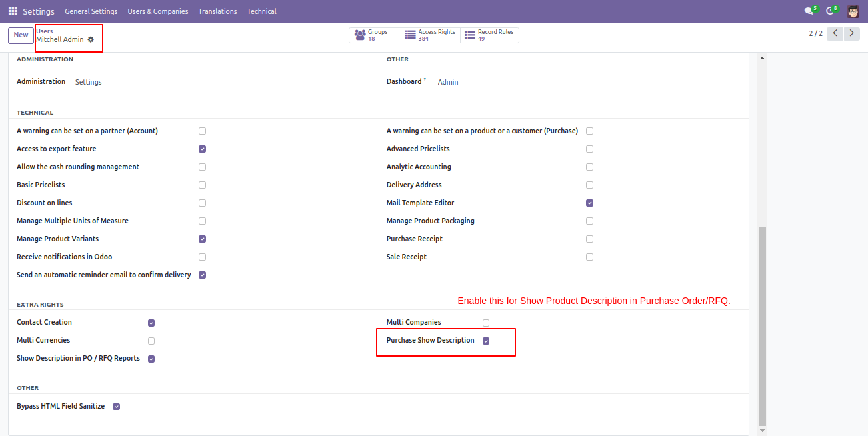Click the gear actions icon beside Mitchell Admin
868x436 pixels.
(91, 39)
